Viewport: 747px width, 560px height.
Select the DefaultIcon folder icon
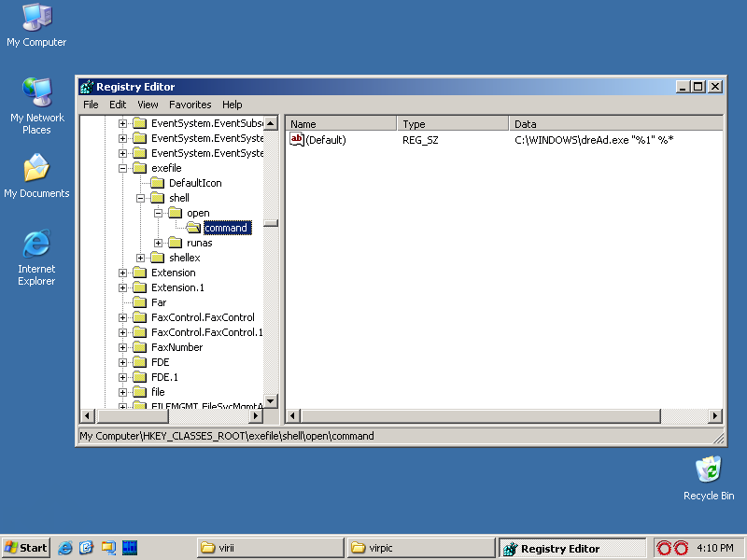(x=157, y=183)
